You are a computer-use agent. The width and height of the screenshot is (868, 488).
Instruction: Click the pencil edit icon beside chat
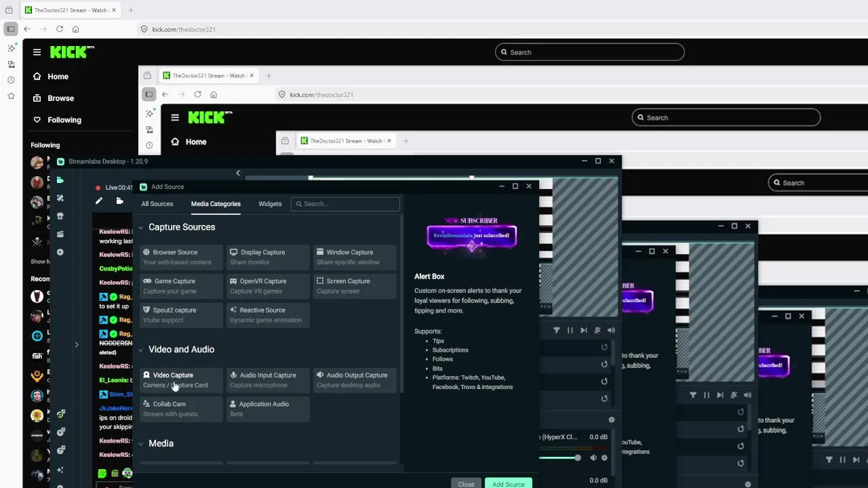point(99,201)
